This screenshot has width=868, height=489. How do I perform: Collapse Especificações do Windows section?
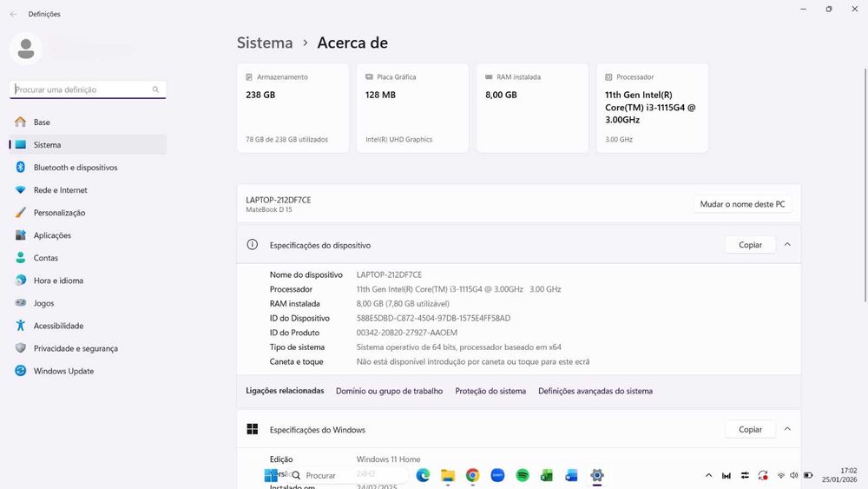787,430
